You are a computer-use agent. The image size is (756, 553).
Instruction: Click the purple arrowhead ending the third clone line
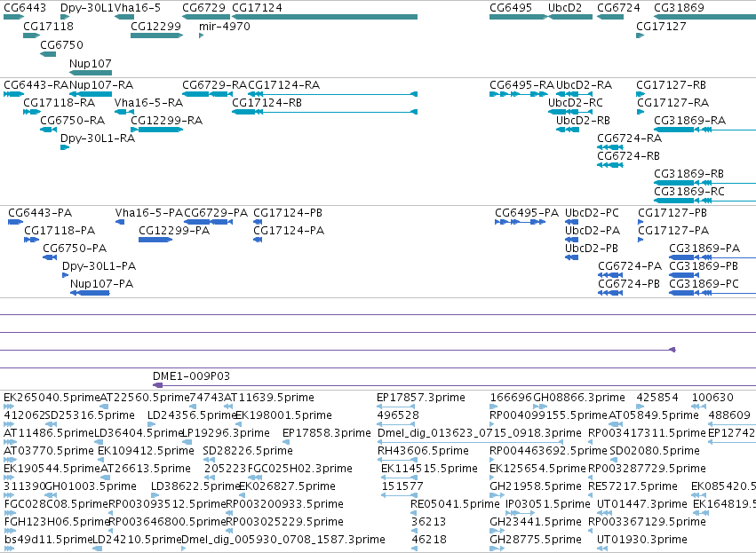coord(672,350)
